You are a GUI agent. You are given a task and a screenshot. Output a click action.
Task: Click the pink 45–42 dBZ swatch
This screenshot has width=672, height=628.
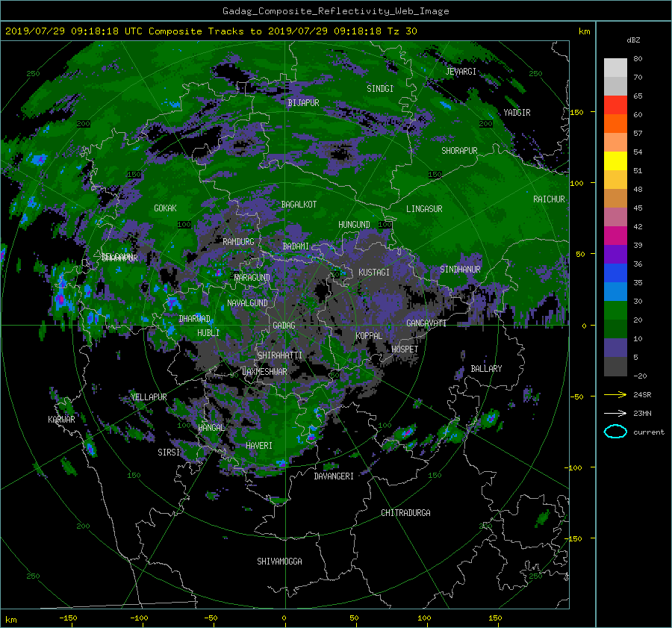pyautogui.click(x=615, y=217)
